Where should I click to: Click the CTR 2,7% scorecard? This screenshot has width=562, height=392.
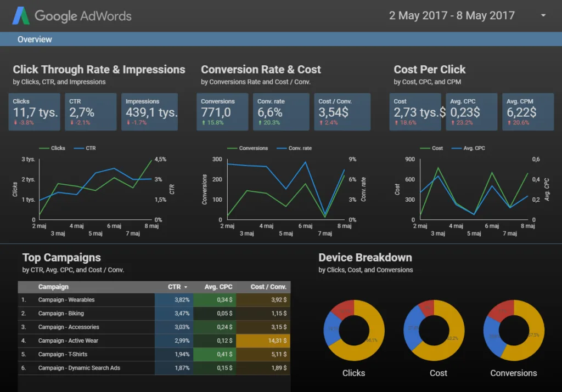click(91, 112)
